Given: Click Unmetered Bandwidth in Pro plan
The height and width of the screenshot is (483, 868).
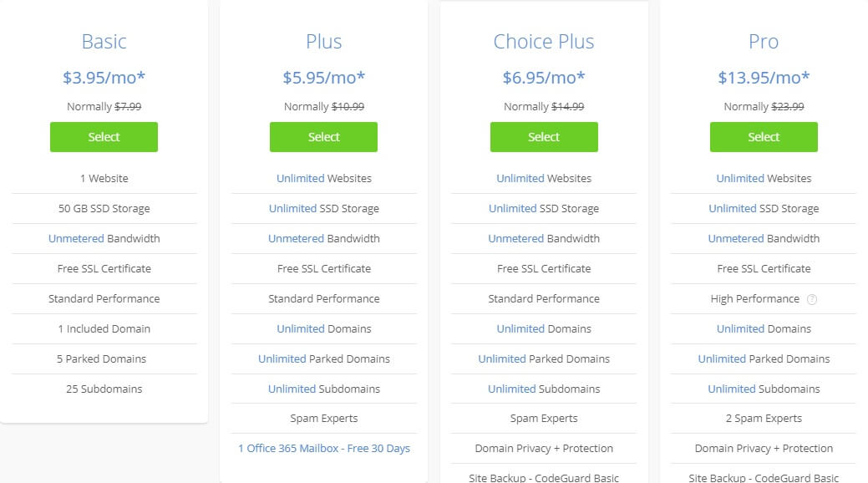Looking at the screenshot, I should point(764,238).
